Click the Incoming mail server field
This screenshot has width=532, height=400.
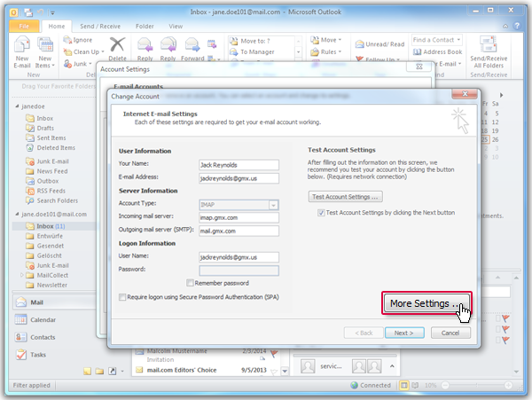239,216
